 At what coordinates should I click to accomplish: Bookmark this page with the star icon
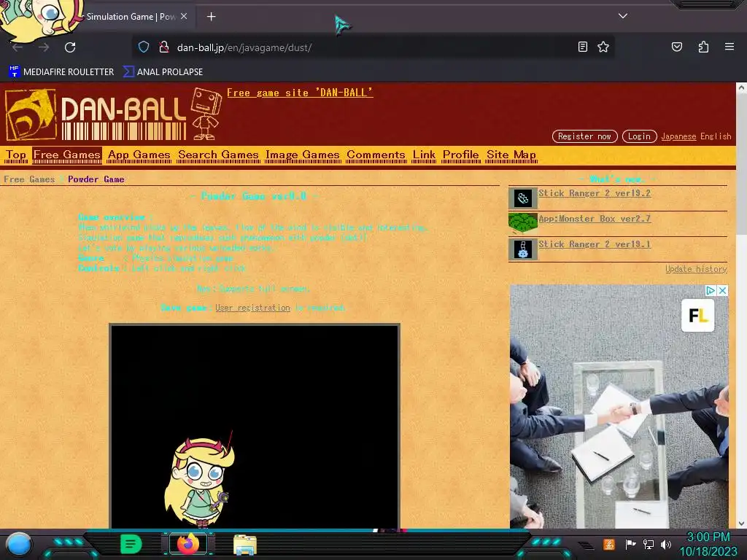click(x=603, y=47)
